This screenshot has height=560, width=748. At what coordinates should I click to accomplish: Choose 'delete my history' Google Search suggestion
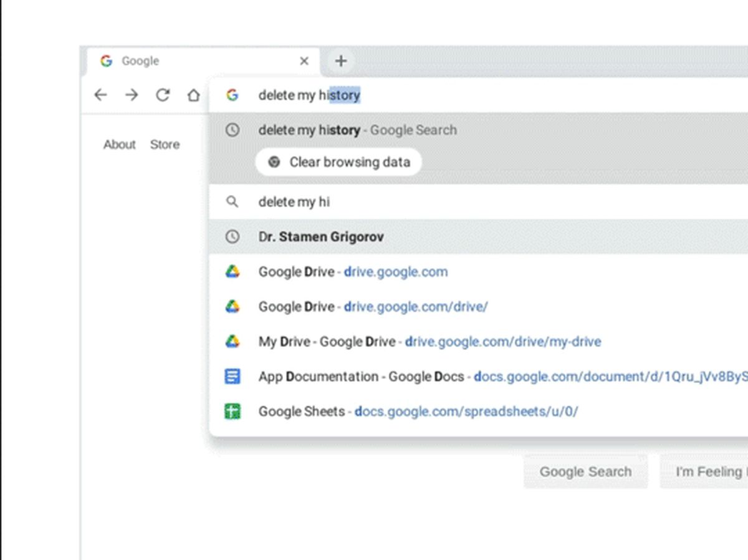pyautogui.click(x=357, y=130)
